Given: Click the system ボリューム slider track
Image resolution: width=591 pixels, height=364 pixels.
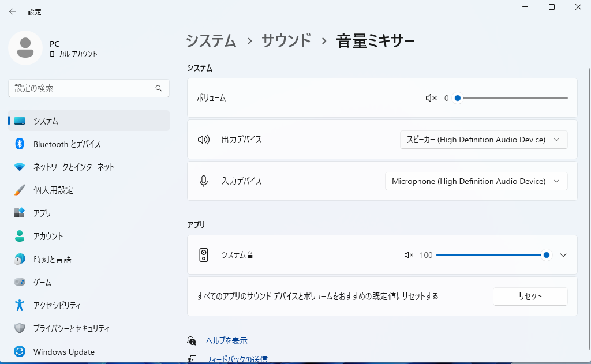Looking at the screenshot, I should click(x=514, y=98).
